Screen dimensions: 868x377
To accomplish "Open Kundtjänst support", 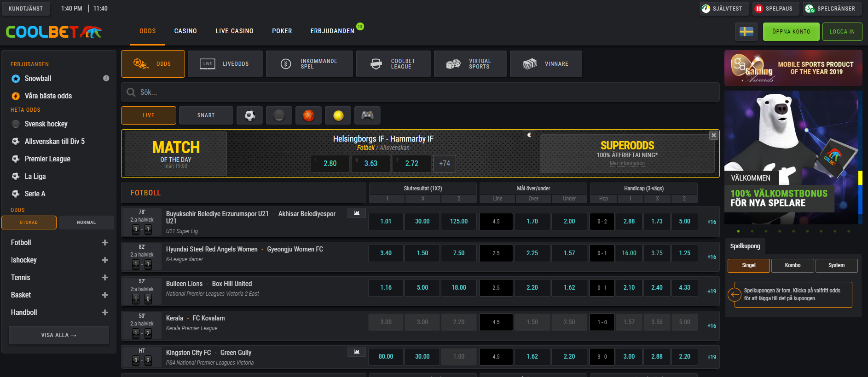I will (x=26, y=8).
